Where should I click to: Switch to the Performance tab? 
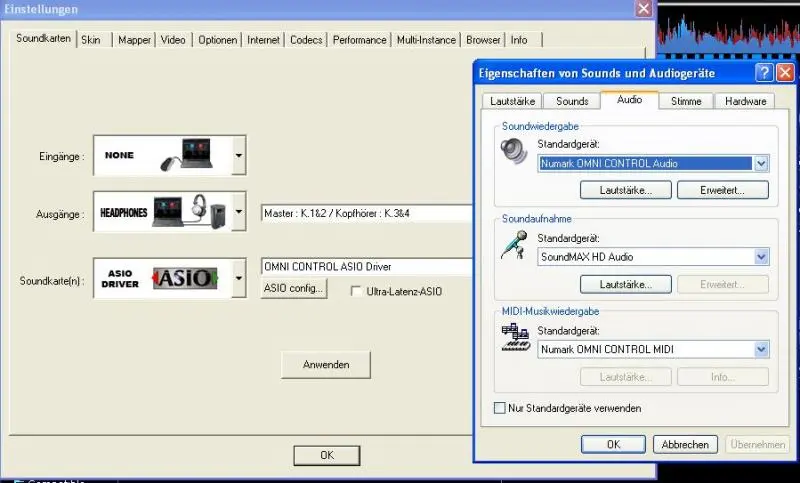point(359,40)
